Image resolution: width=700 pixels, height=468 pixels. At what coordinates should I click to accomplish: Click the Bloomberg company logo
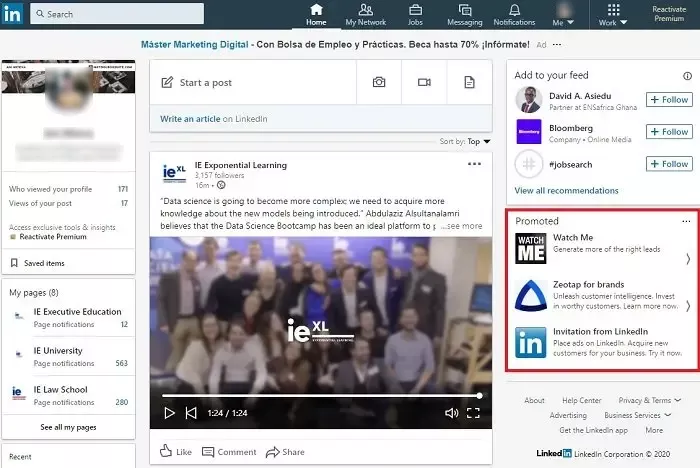(x=529, y=132)
